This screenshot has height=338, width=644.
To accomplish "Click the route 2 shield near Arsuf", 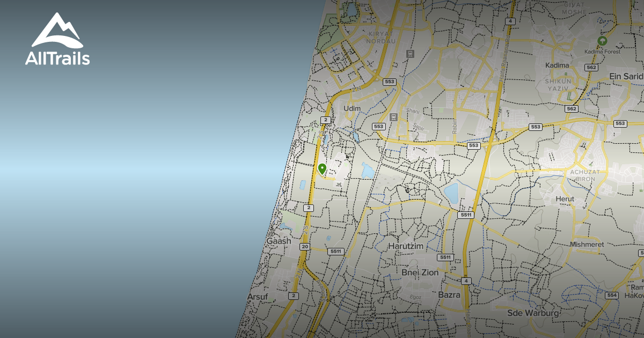I will coord(293,296).
